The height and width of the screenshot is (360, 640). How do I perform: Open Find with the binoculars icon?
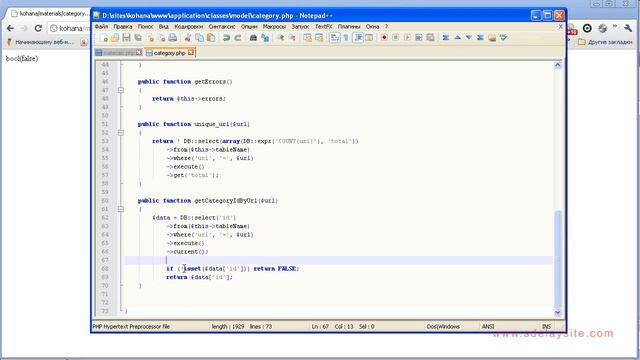[253, 38]
